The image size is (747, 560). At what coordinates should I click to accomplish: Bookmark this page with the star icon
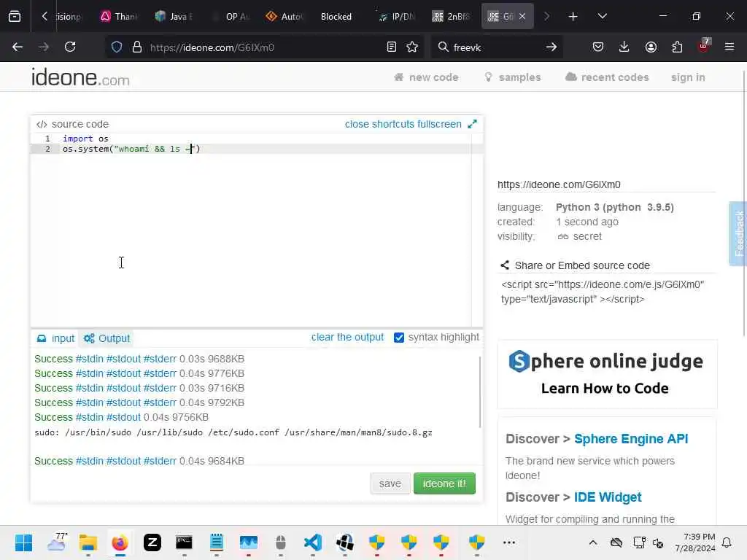(412, 47)
